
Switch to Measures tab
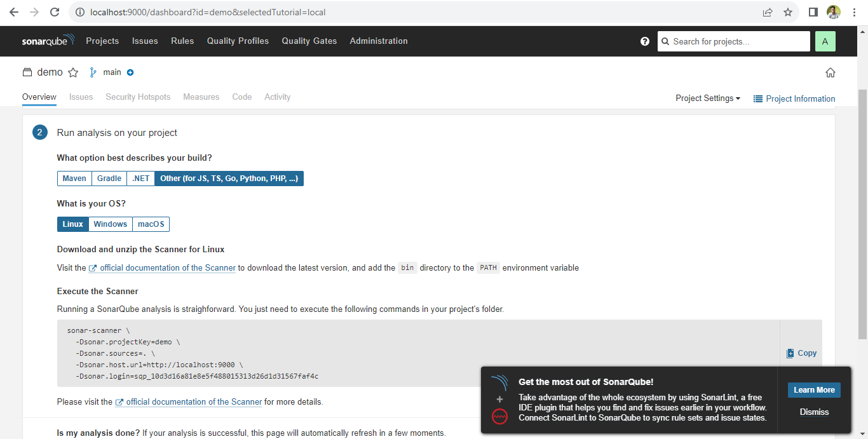point(201,97)
